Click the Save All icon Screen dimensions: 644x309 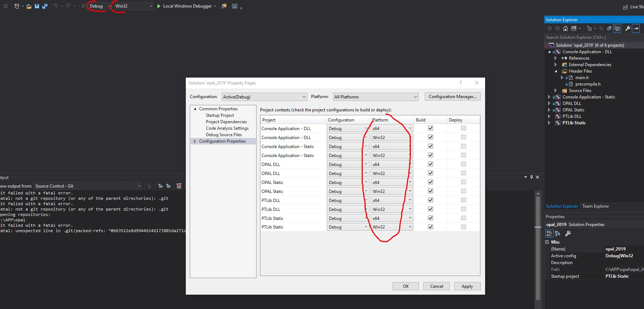(x=45, y=6)
